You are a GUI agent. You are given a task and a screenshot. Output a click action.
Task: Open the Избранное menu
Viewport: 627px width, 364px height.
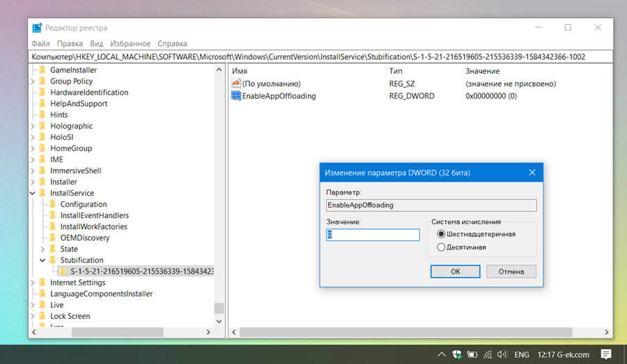pos(130,44)
